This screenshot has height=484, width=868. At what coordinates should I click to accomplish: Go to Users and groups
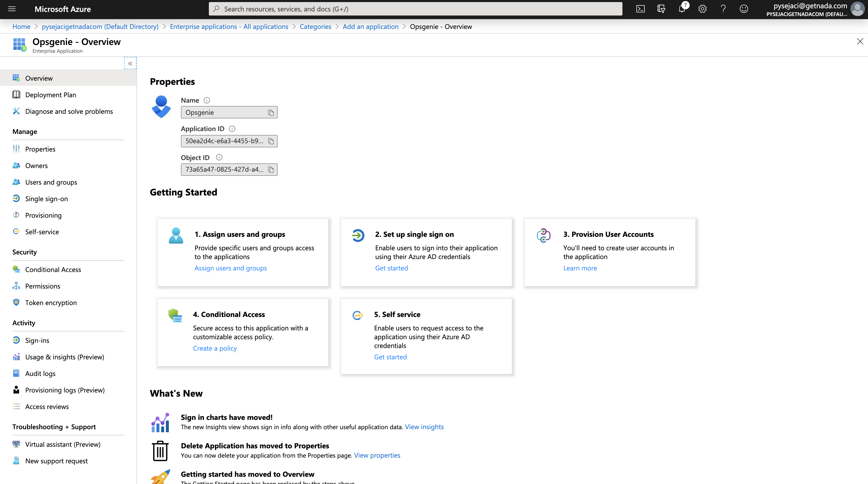51,182
